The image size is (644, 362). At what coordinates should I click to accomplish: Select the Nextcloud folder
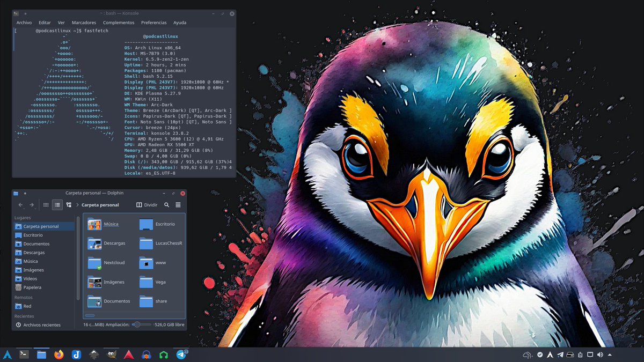coord(107,263)
